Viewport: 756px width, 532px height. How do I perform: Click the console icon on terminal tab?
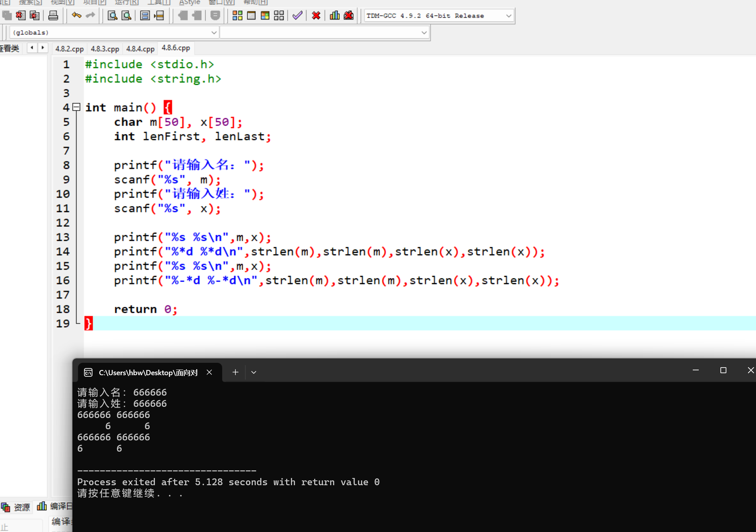[x=88, y=373]
